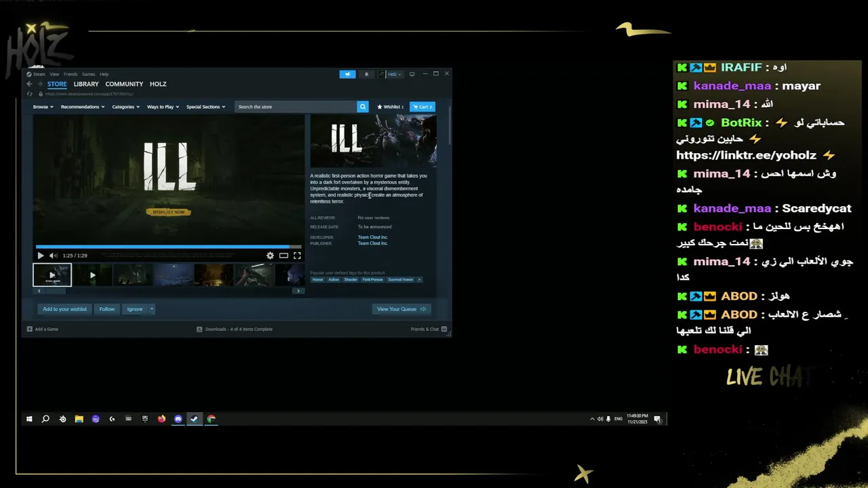Switch Steam to Big Picture mode
Image resolution: width=868 pixels, height=488 pixels.
pyautogui.click(x=412, y=74)
